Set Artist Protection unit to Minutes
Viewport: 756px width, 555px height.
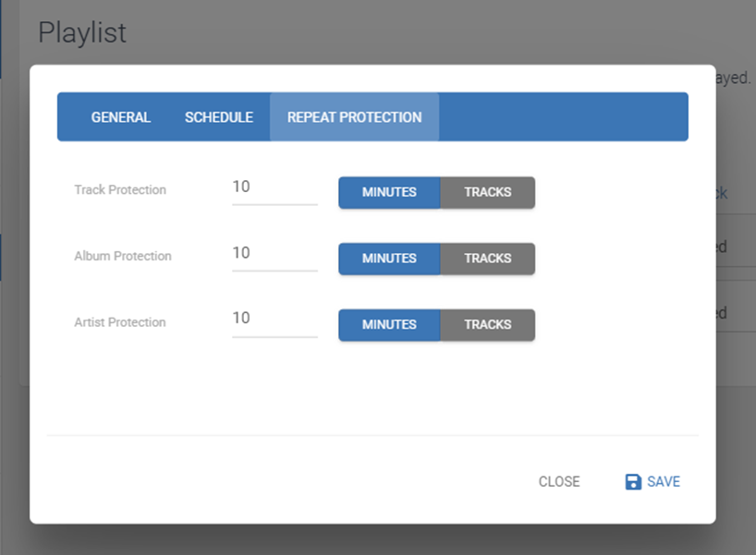point(389,325)
